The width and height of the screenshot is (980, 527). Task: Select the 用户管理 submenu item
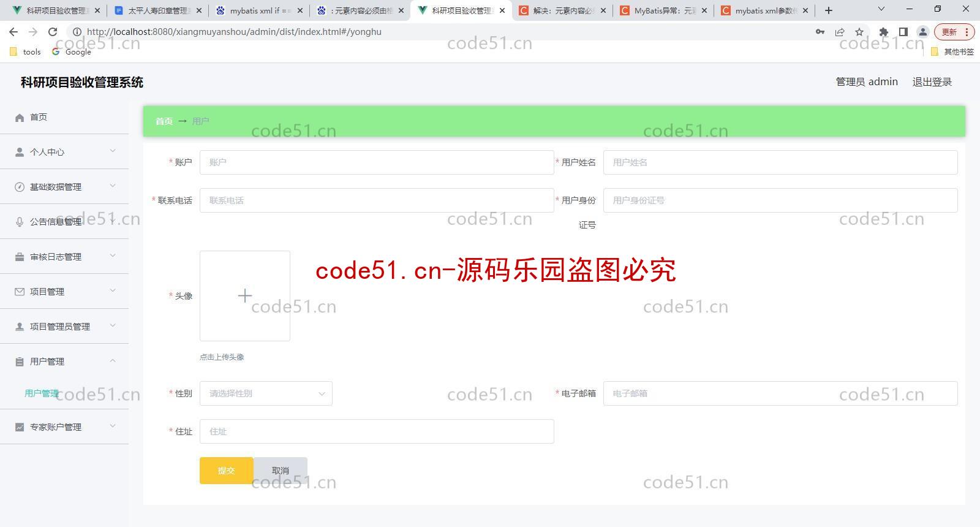(42, 393)
